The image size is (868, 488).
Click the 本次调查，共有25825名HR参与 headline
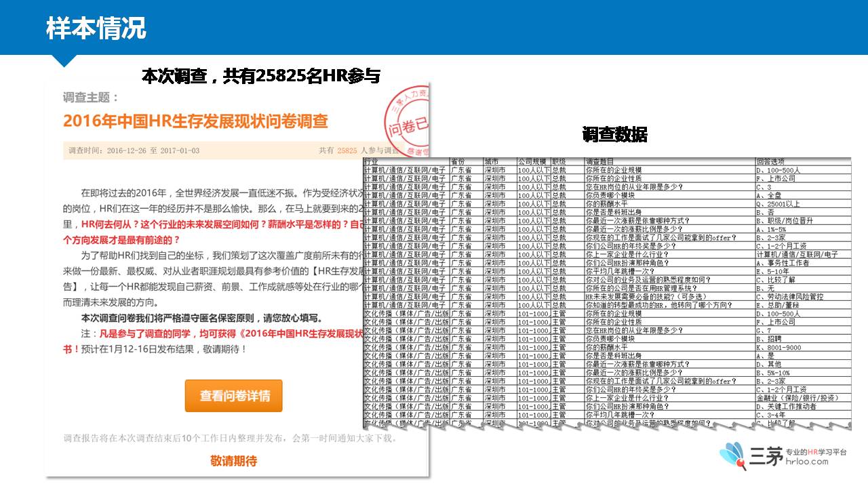[x=260, y=77]
